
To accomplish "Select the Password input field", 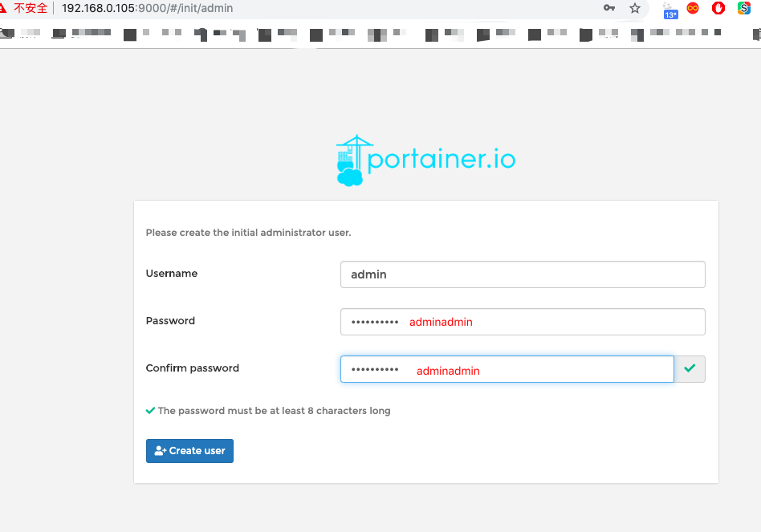I will pyautogui.click(x=522, y=322).
